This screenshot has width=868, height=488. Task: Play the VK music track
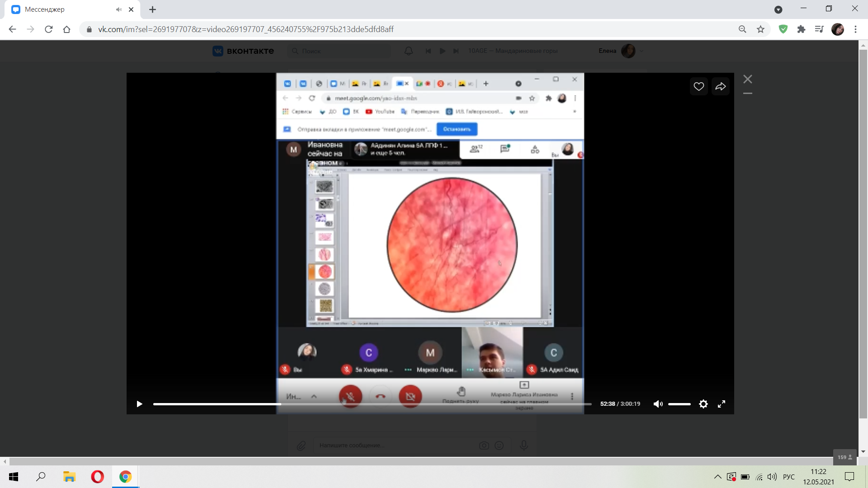pyautogui.click(x=443, y=51)
